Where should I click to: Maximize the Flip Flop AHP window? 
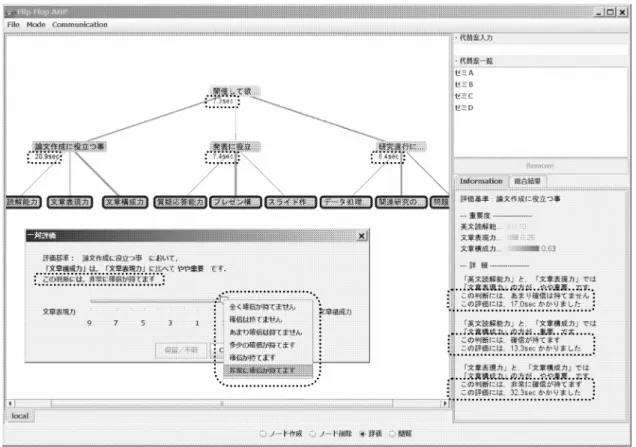(610, 13)
